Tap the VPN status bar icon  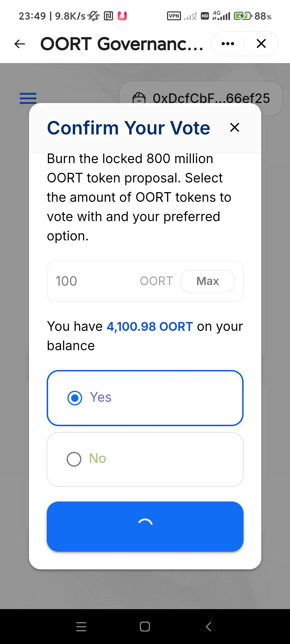coord(174,16)
